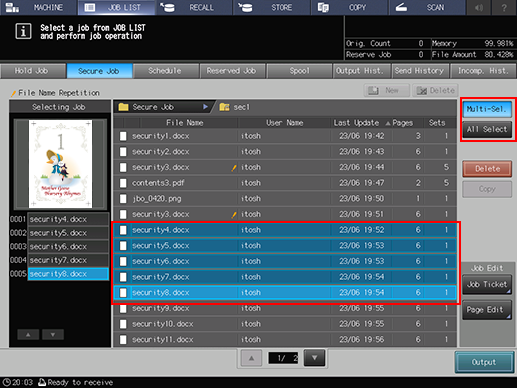This screenshot has height=388, width=517.
Task: Check the box for security2.docx
Action: 123,152
